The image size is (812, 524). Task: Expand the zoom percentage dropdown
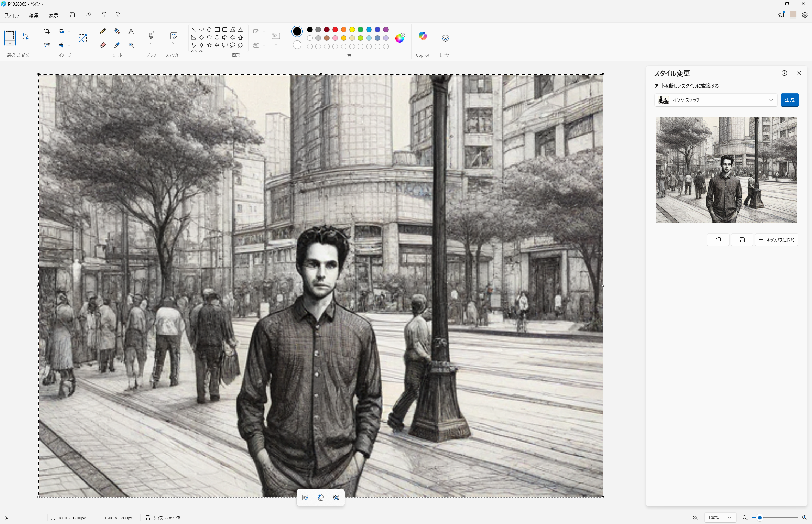pos(729,518)
